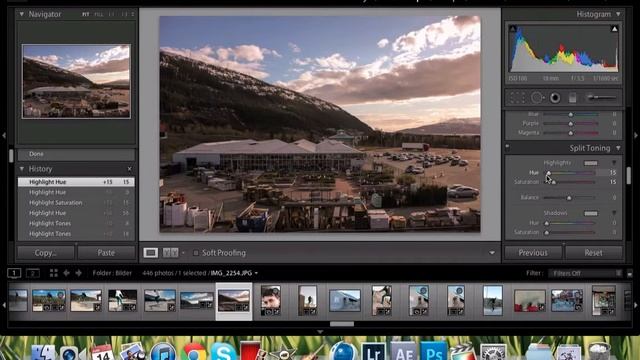Click the Purple color slider

point(571,124)
